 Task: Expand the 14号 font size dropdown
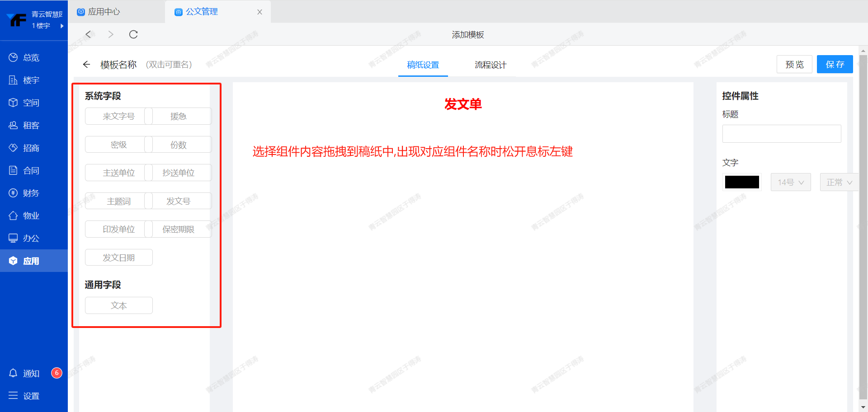point(790,182)
